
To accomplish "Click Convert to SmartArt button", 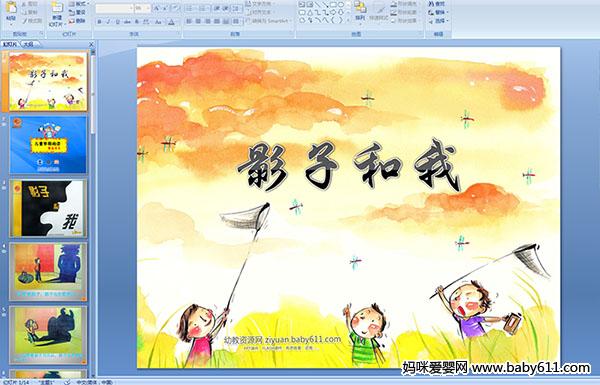I will pyautogui.click(x=269, y=21).
